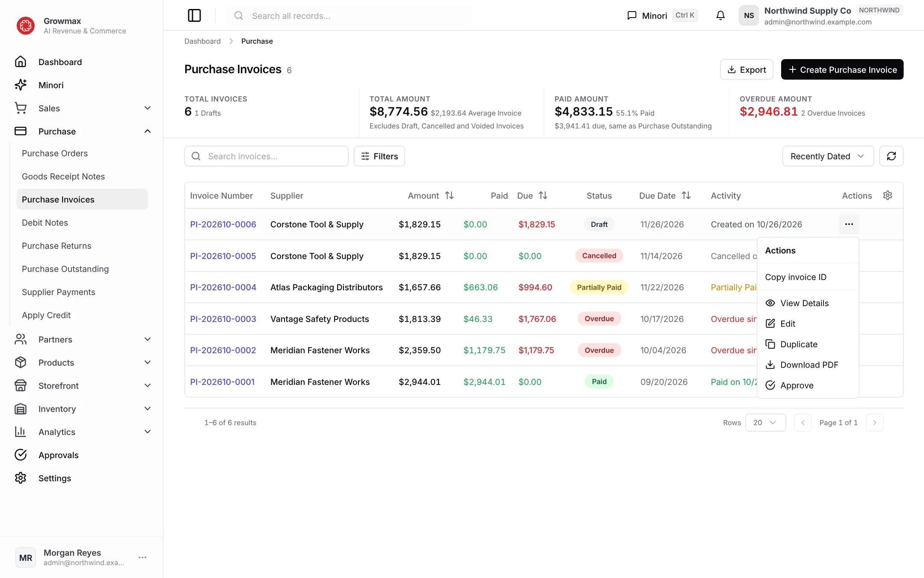This screenshot has width=924, height=578.
Task: Select Duplicate in Actions menu
Action: click(x=808, y=344)
